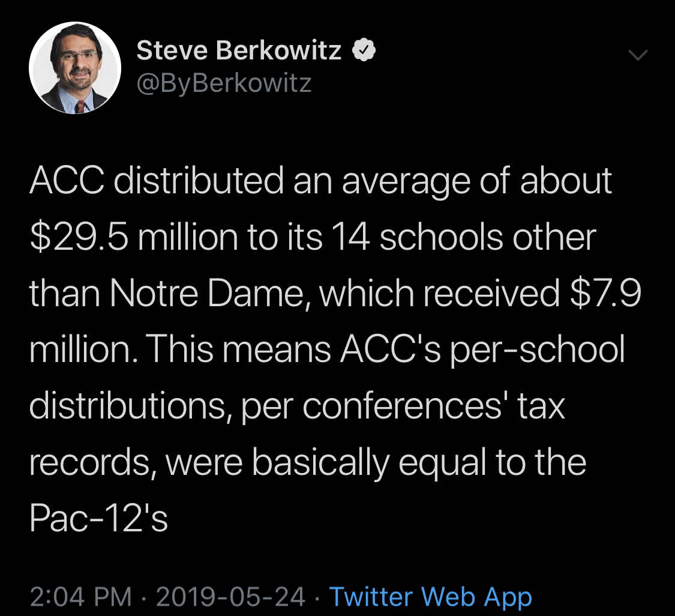Click the 2019-05-24 tweet date
675x616 pixels.
pyautogui.click(x=230, y=597)
